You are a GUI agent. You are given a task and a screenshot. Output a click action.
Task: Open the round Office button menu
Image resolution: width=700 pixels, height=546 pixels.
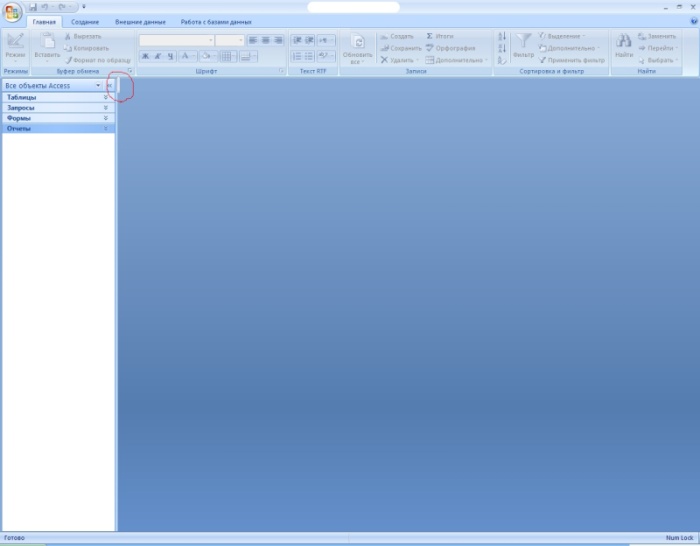pyautogui.click(x=12, y=12)
